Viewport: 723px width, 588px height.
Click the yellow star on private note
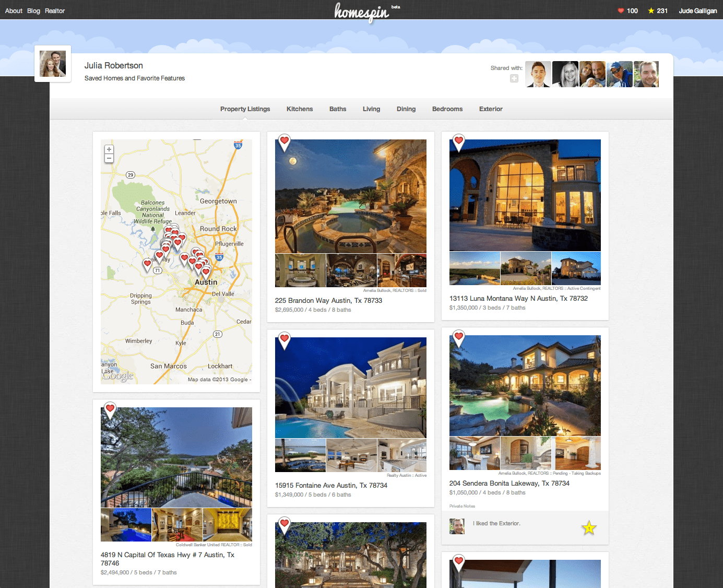pos(589,527)
